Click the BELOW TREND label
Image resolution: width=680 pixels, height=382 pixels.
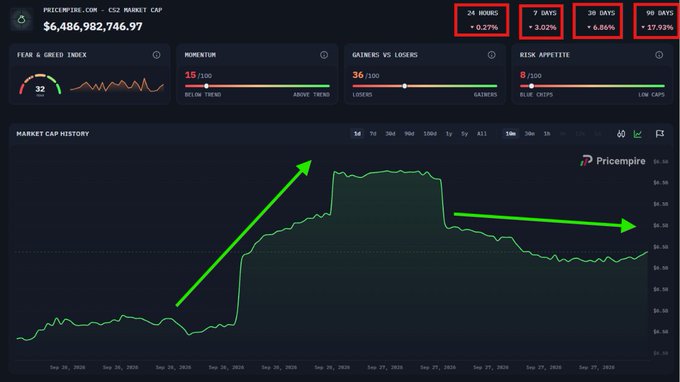(x=203, y=95)
